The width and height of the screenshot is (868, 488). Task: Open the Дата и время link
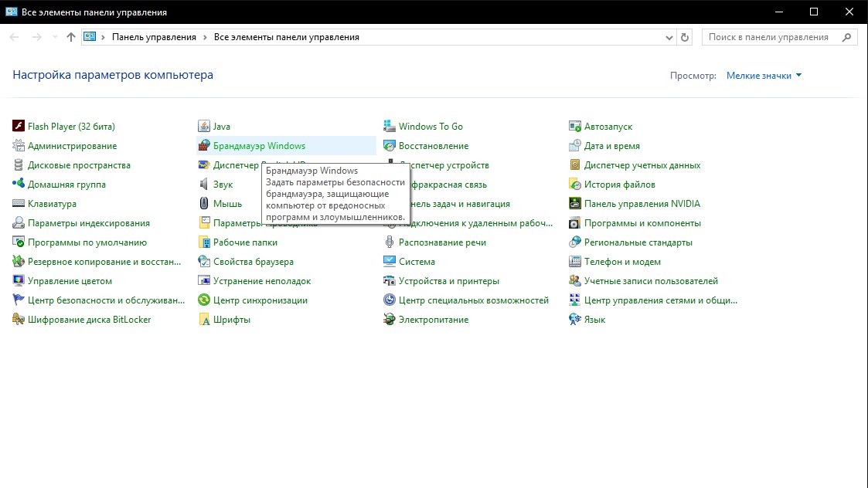(611, 145)
